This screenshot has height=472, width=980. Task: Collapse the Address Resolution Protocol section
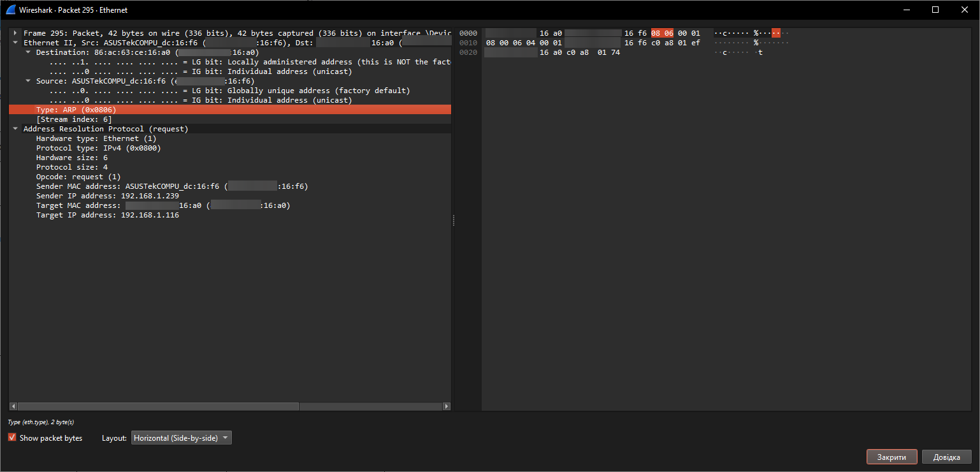coord(15,129)
